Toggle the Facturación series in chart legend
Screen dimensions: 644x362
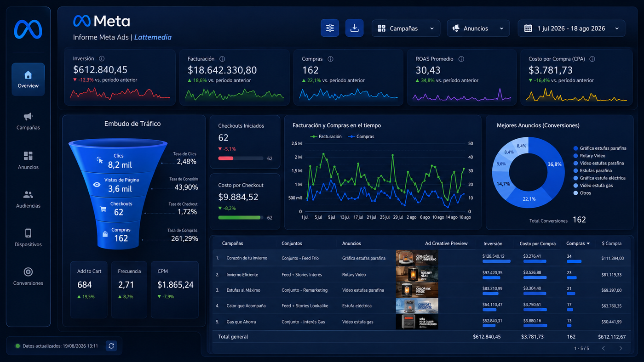coord(326,136)
